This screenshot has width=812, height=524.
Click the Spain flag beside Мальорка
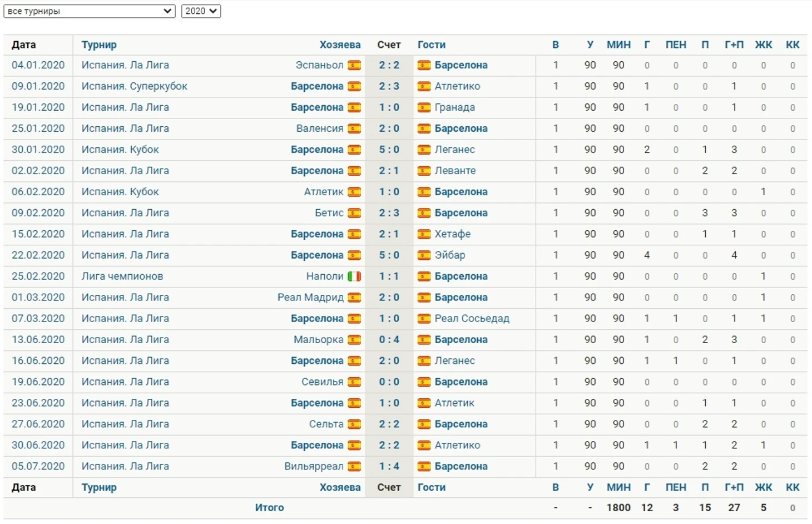click(x=354, y=340)
